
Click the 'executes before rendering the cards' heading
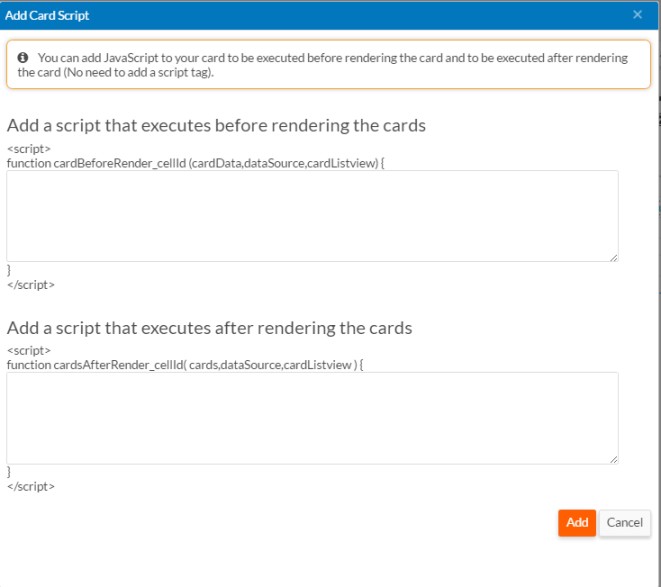(216, 126)
